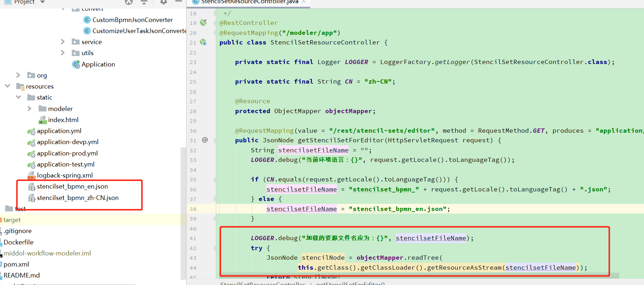Select .gitignore in project tree
The width and height of the screenshot is (644, 285).
pos(18,231)
